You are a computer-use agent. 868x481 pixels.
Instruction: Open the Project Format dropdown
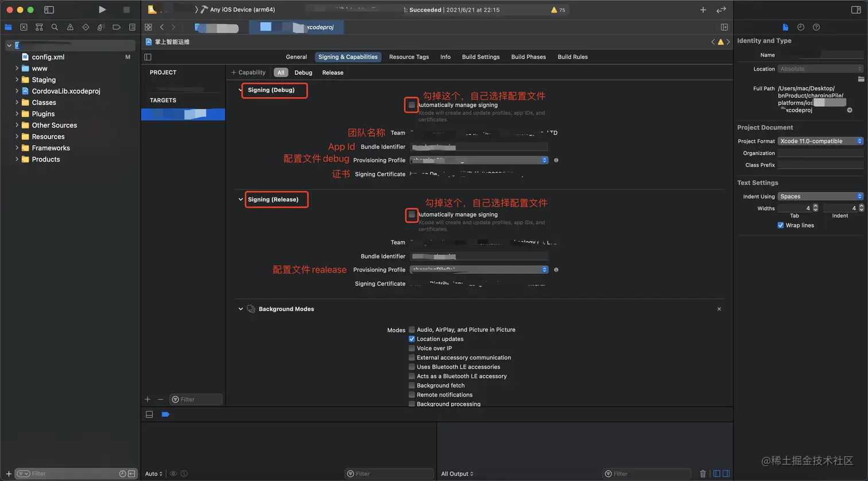click(821, 141)
